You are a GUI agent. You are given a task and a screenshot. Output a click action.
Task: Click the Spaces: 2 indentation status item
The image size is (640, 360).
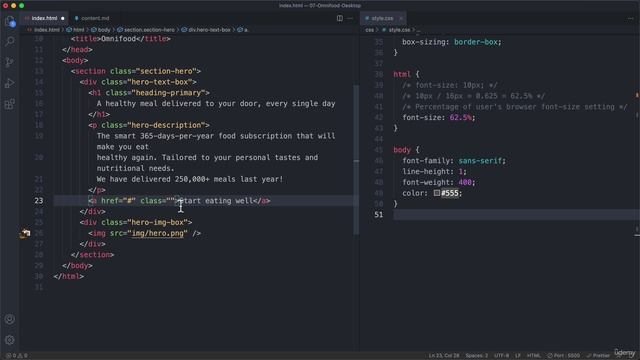[477, 356]
